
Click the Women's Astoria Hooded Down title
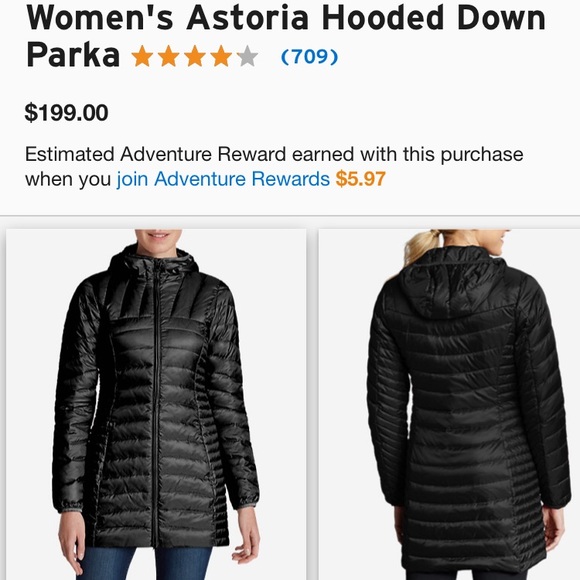coord(286,18)
